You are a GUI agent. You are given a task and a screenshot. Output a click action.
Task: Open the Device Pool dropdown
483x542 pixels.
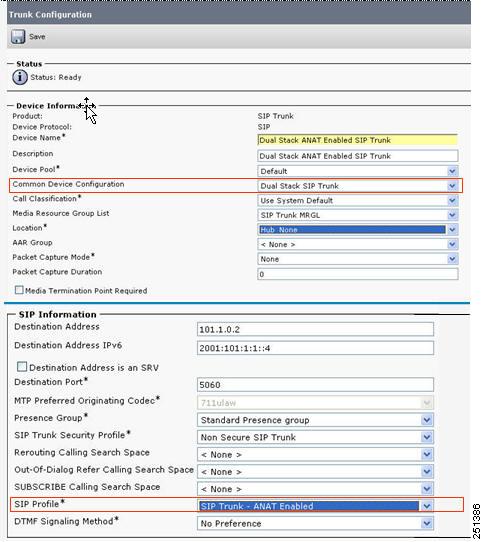(x=357, y=171)
